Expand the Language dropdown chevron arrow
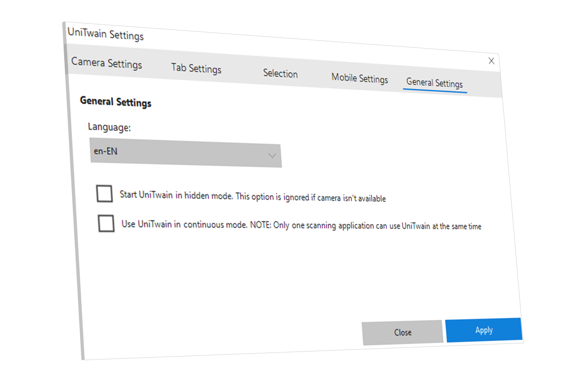 coord(272,156)
